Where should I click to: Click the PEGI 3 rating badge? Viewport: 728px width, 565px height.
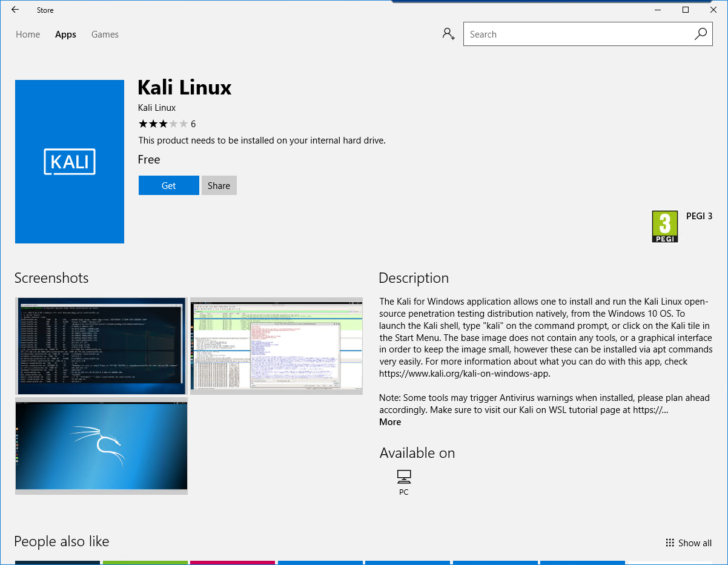[x=665, y=226]
